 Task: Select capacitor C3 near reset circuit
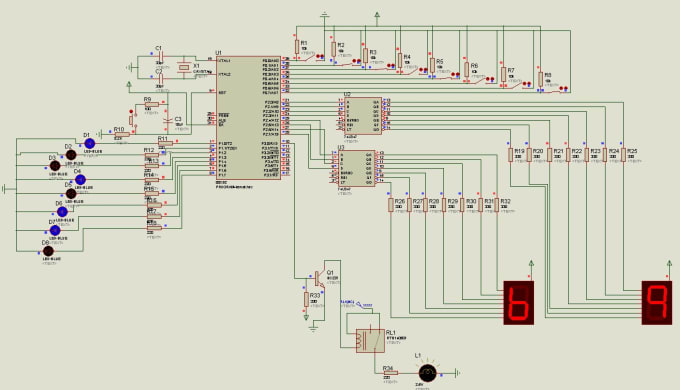click(167, 121)
